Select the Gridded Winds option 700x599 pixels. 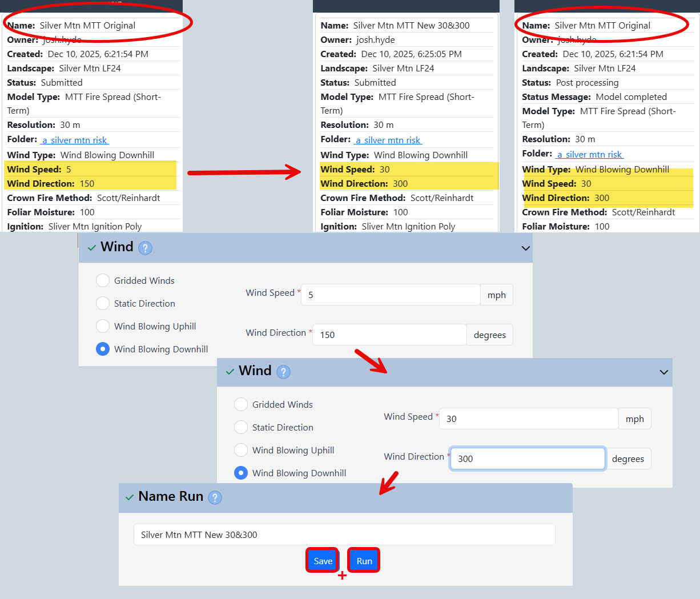(103, 280)
